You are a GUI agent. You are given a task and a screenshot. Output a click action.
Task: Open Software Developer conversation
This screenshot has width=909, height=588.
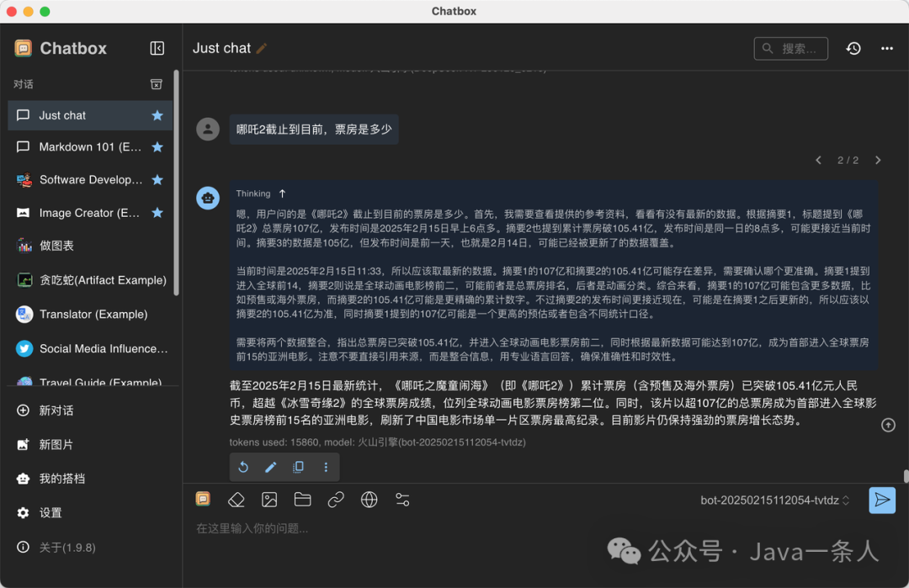[x=90, y=179]
